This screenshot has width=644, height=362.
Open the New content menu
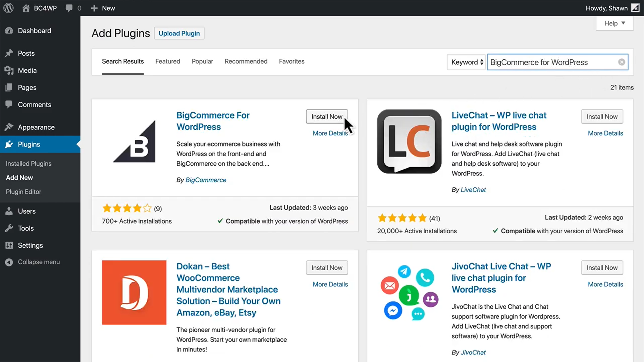click(x=103, y=8)
